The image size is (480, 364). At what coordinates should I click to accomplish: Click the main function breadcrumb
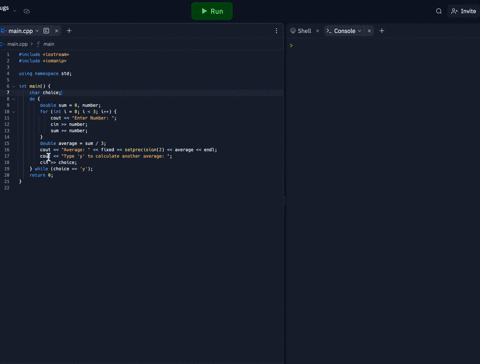48,44
